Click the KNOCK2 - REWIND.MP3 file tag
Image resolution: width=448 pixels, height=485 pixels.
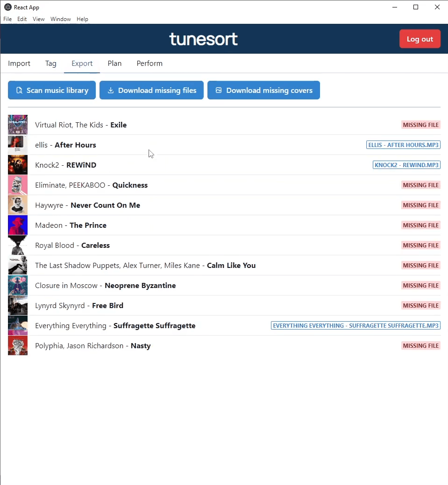406,165
